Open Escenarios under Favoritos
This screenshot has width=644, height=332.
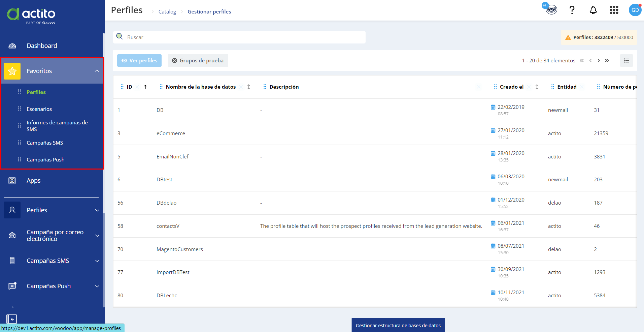[x=39, y=109]
